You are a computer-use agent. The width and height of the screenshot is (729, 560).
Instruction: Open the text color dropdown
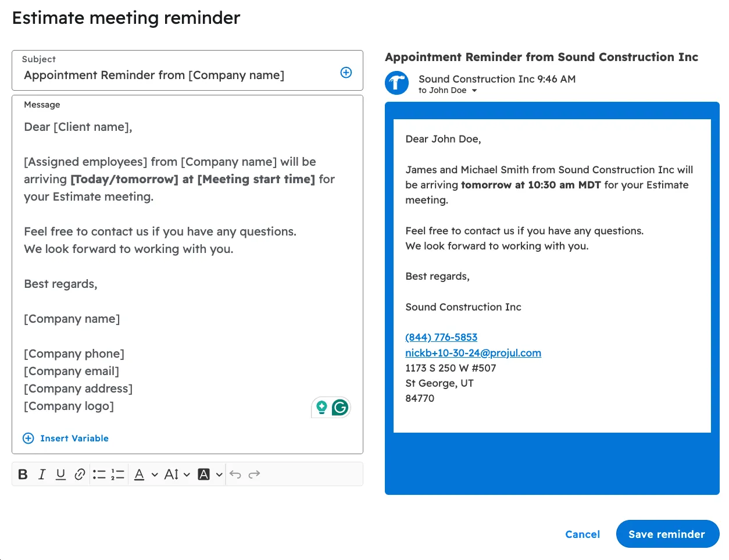tap(153, 474)
